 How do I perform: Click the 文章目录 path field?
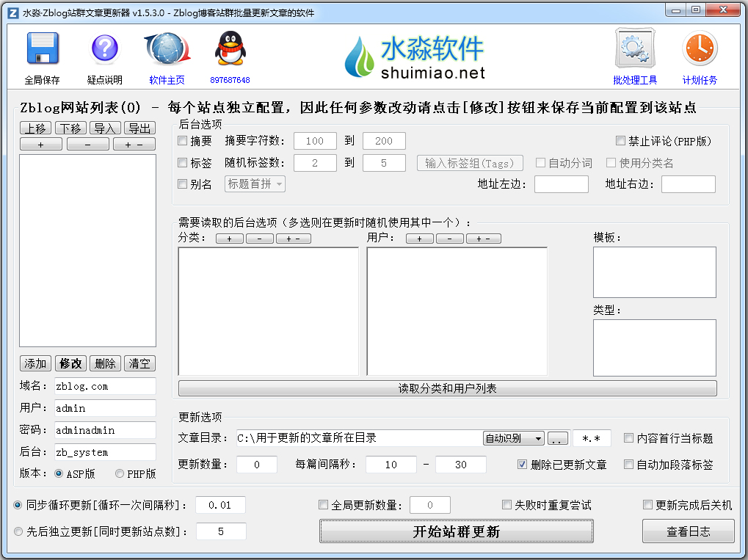[359, 438]
